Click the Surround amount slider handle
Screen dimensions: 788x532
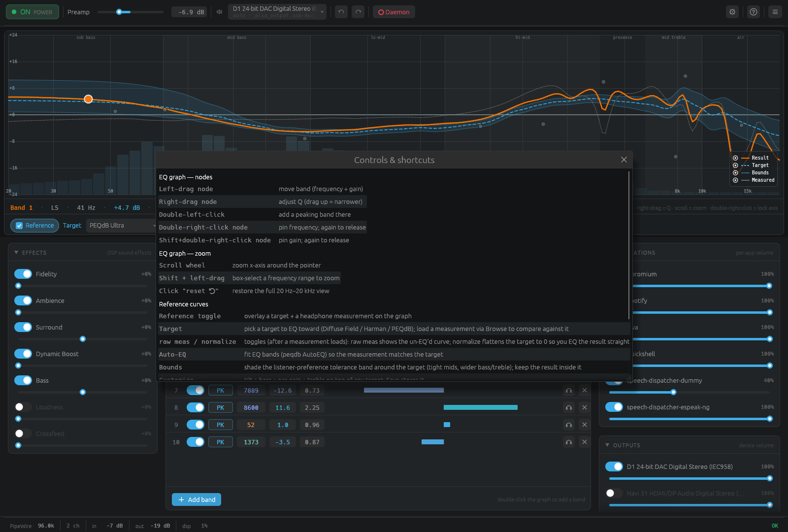pos(83,339)
